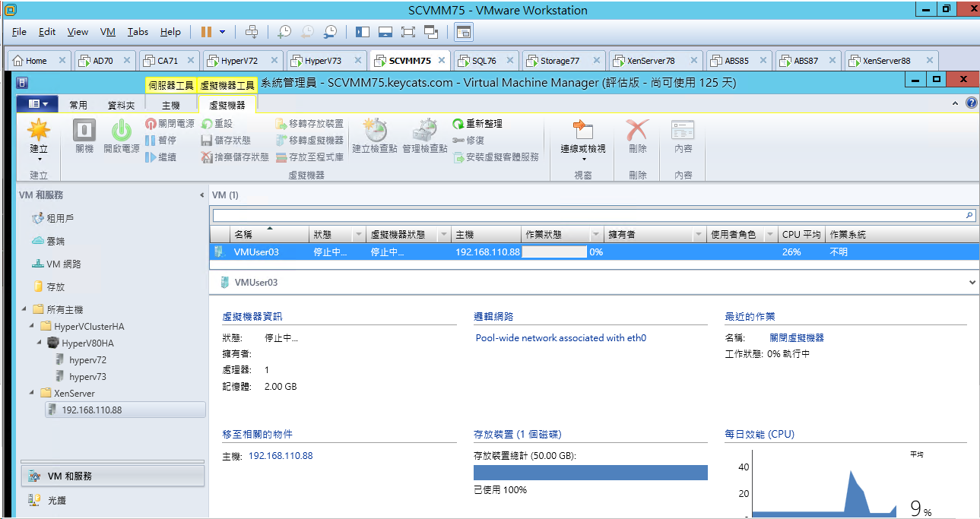Collapse the 所有主機 tree node
This screenshot has height=519, width=980.
pyautogui.click(x=24, y=309)
